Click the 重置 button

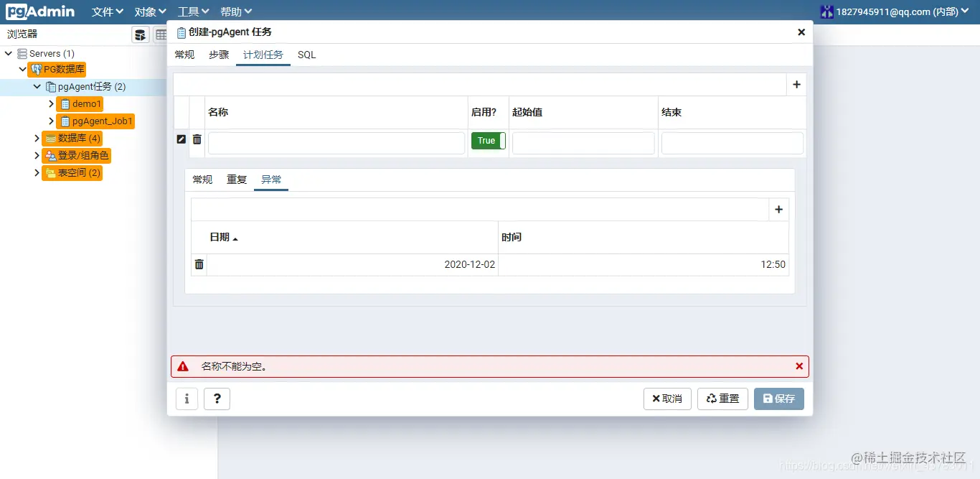722,399
